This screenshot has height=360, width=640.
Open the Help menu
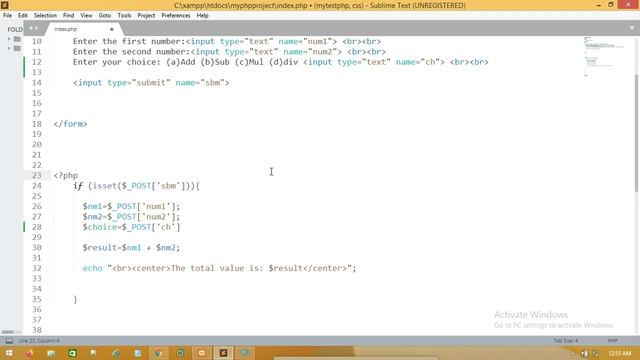tap(202, 16)
